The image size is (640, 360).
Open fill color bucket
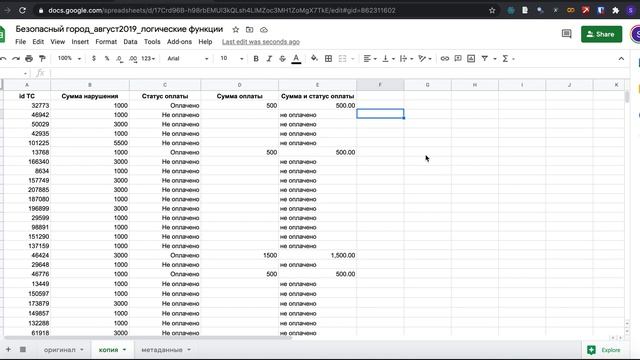pos(314,59)
